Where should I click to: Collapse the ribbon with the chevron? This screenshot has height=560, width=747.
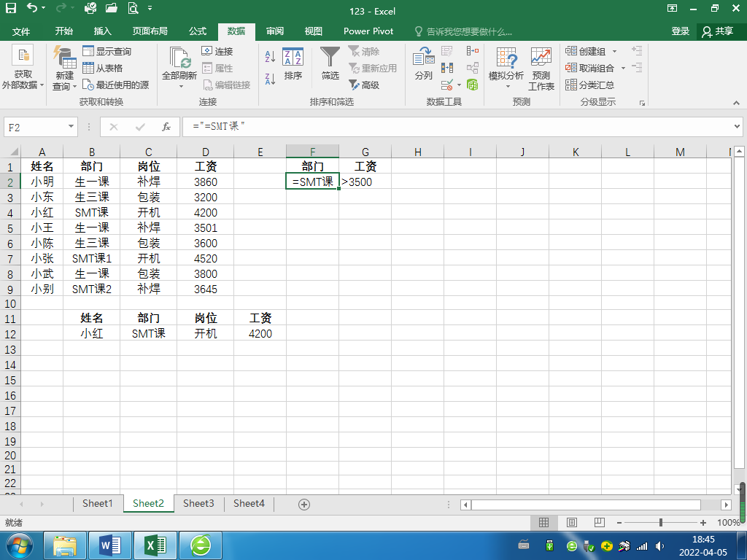coord(736,102)
